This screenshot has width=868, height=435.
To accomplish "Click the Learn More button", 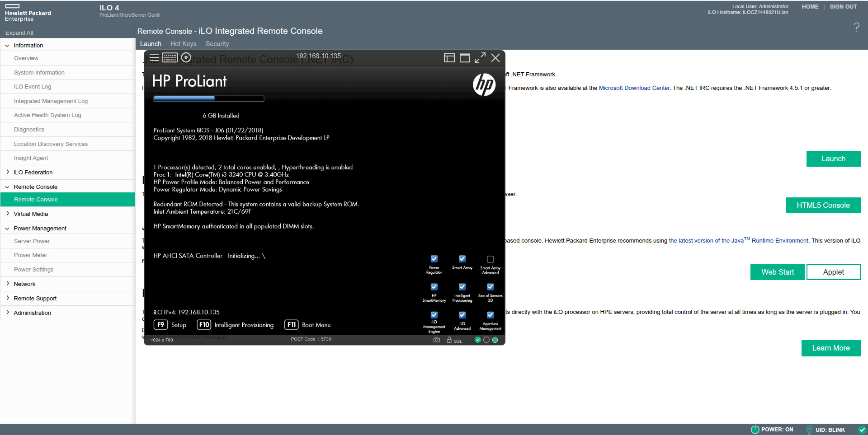I will pyautogui.click(x=831, y=348).
